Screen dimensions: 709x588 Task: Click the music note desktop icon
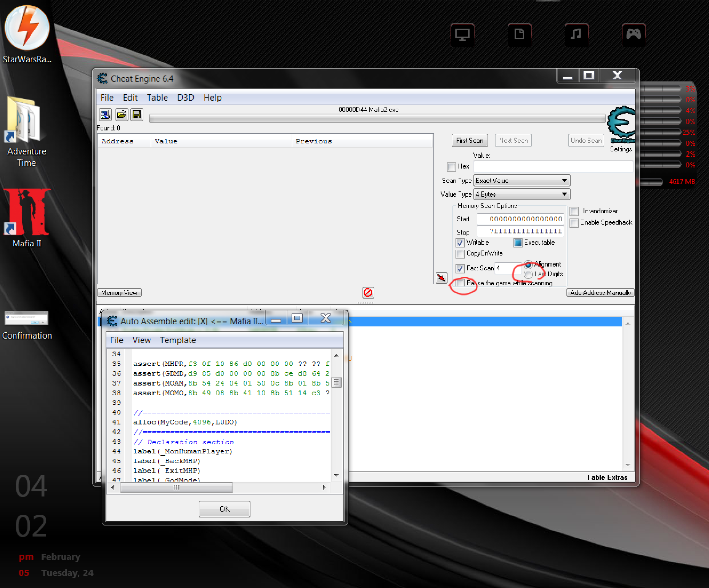click(576, 35)
